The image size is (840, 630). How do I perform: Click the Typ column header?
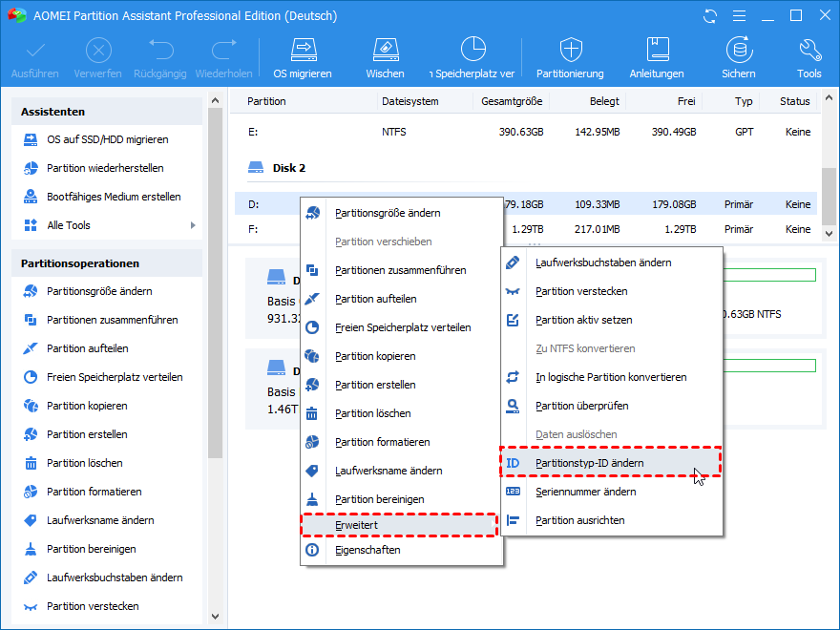click(x=744, y=101)
